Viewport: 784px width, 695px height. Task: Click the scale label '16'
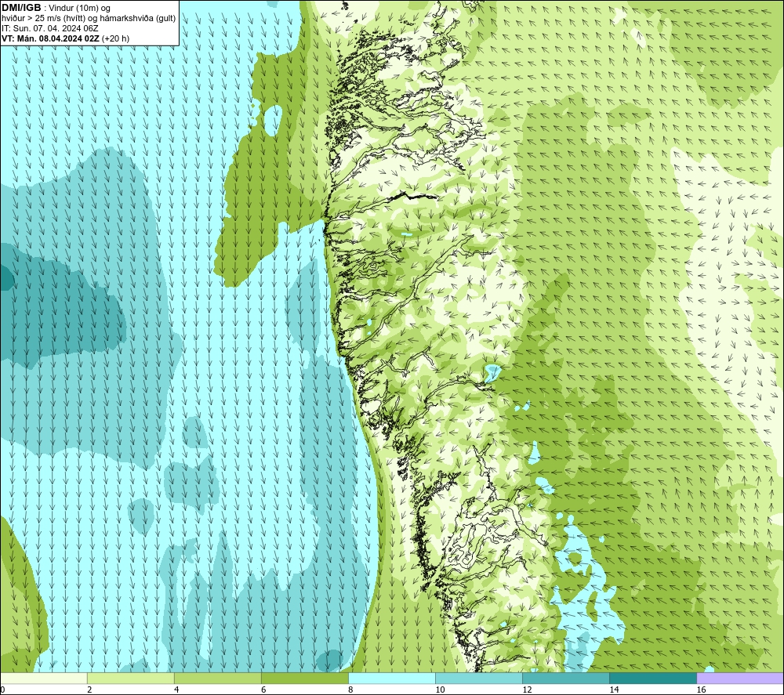coord(701,690)
